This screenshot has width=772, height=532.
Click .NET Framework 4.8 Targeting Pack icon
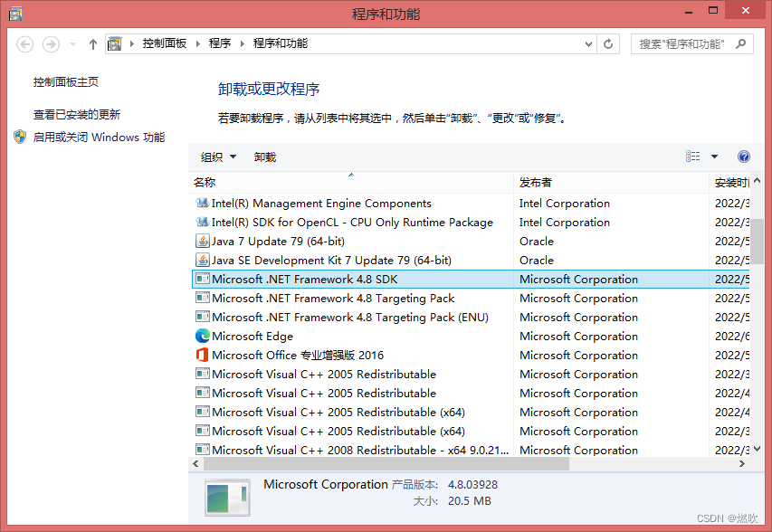point(203,298)
